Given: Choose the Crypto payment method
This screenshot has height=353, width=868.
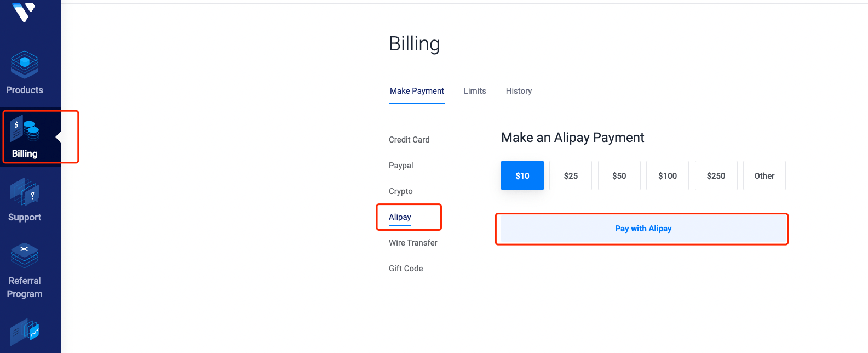Looking at the screenshot, I should [401, 191].
